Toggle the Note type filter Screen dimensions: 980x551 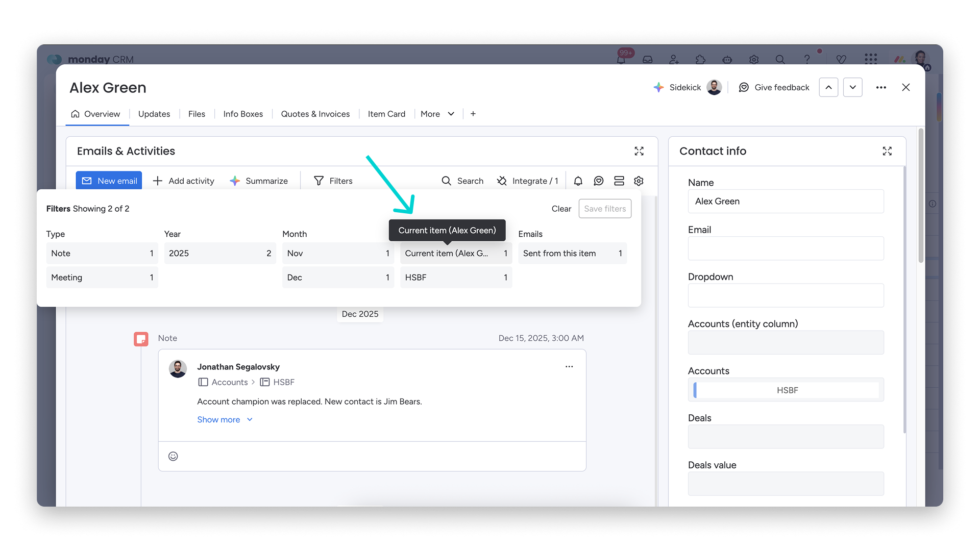(102, 253)
